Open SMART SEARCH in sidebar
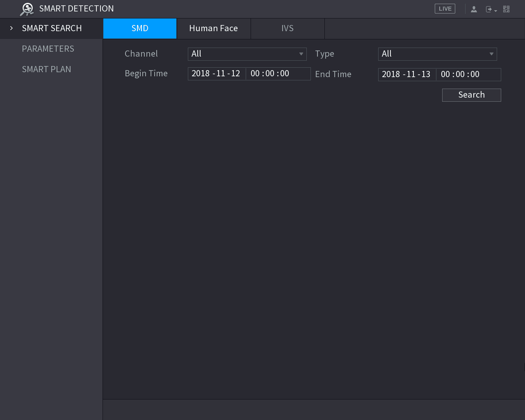This screenshot has width=525, height=420. coord(52,28)
